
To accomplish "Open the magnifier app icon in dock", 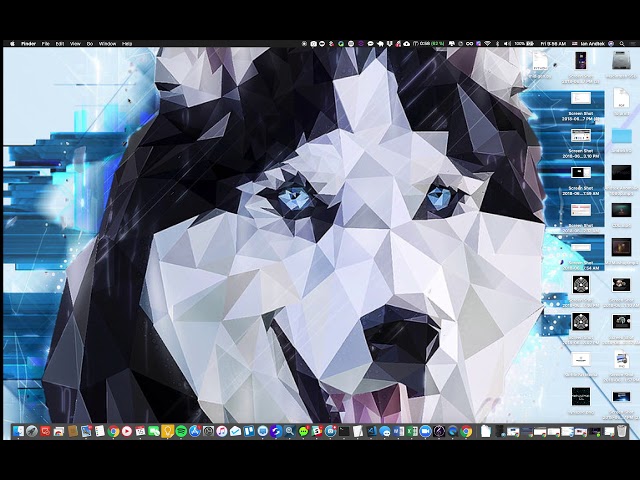I will 290,431.
